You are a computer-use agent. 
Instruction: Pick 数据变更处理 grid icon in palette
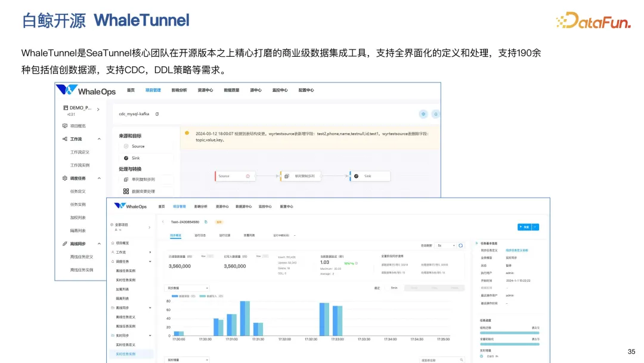coord(126,192)
